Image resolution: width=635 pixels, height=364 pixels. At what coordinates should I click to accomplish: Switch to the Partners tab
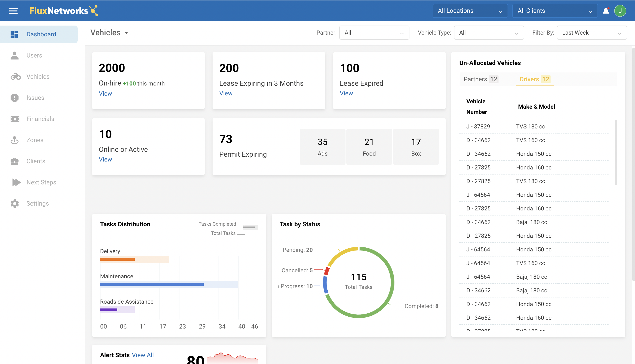coord(480,79)
